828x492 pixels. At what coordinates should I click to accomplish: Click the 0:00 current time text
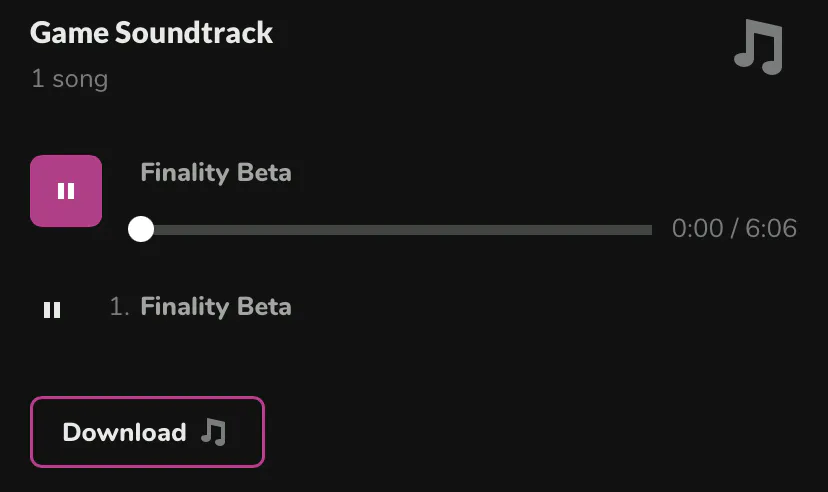tap(697, 229)
